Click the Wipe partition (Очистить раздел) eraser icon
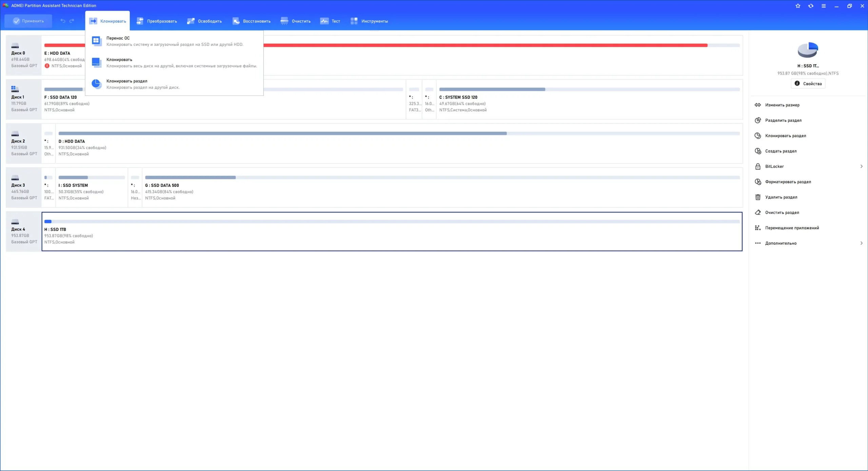Viewport: 868px width, 471px height. click(758, 212)
